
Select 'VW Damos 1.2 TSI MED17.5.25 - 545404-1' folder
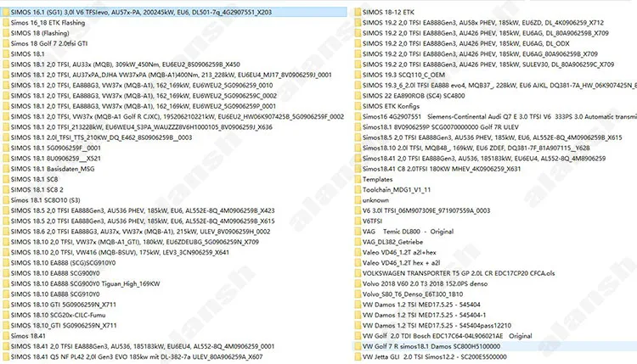coord(424,316)
